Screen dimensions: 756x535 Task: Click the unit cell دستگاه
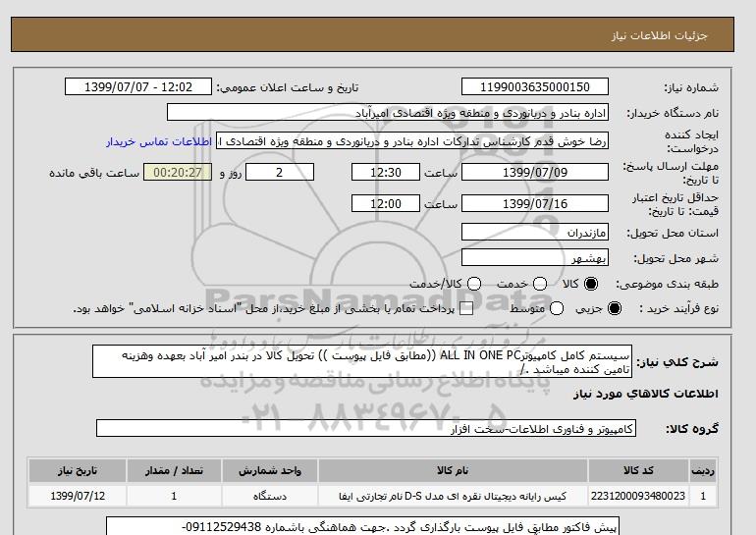[x=270, y=496]
